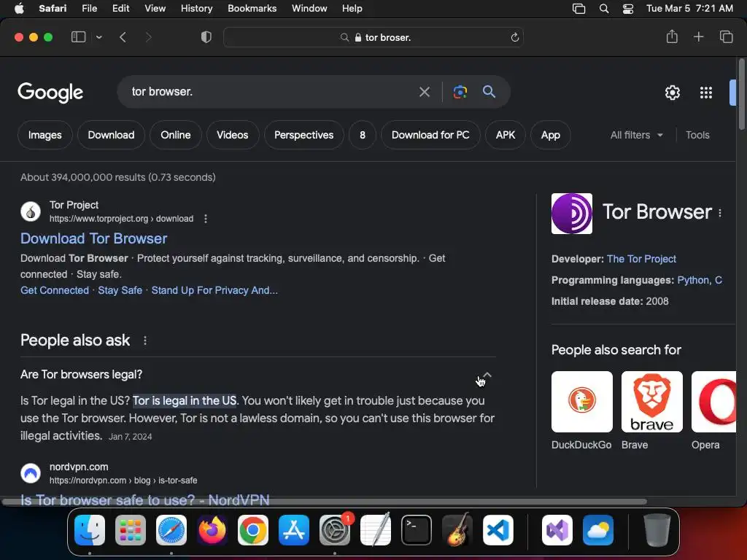Click the horizontal page scrollbar

click(325, 502)
